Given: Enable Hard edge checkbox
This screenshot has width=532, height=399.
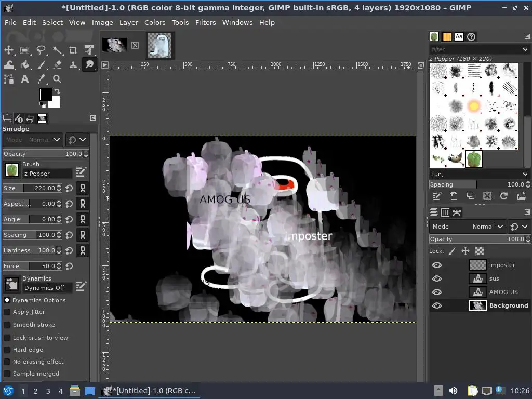Looking at the screenshot, I should click(x=7, y=350).
